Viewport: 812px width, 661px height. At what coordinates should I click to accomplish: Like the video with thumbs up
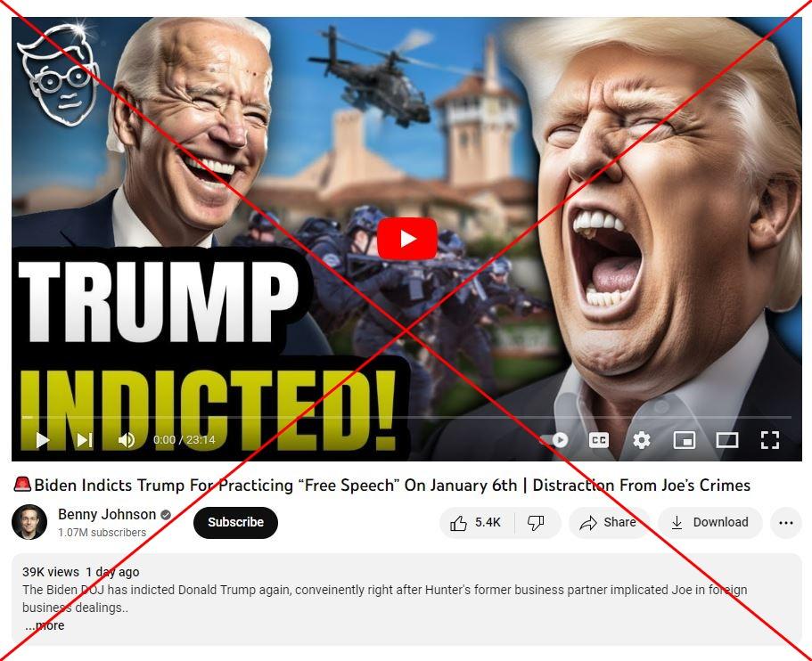(x=477, y=523)
